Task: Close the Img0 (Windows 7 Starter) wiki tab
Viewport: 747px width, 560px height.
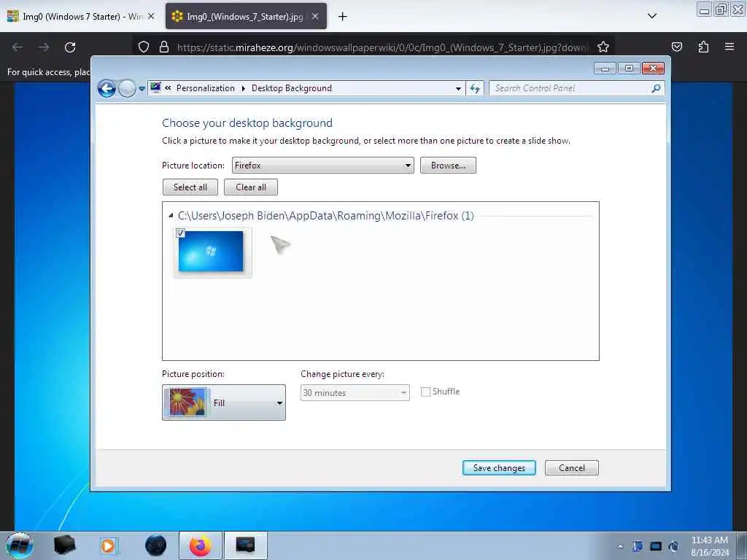Action: point(151,16)
